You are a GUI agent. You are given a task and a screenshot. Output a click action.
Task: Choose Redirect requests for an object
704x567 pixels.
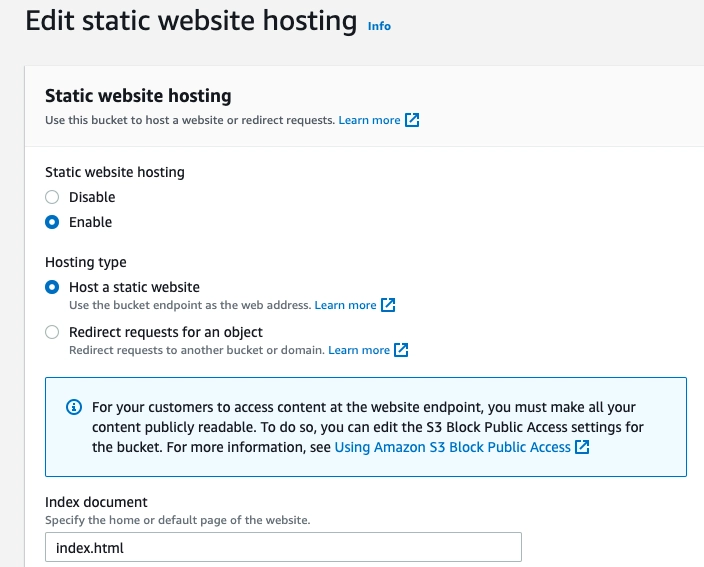[52, 332]
